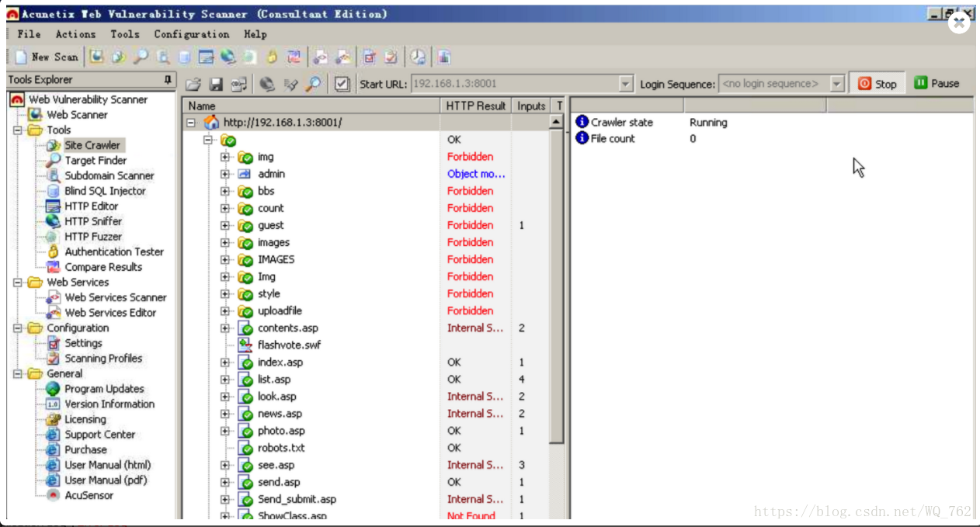Image resolution: width=980 pixels, height=527 pixels.
Task: Expand the guest folder node
Action: pos(225,225)
